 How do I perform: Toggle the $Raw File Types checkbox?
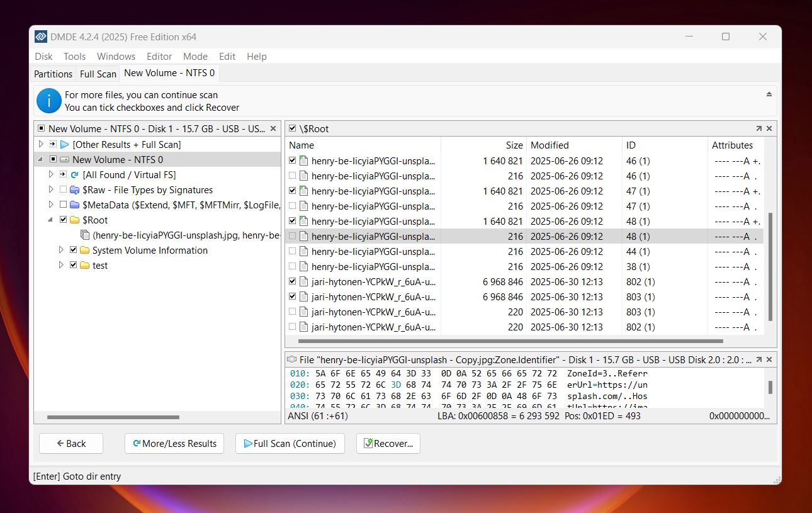click(x=63, y=189)
